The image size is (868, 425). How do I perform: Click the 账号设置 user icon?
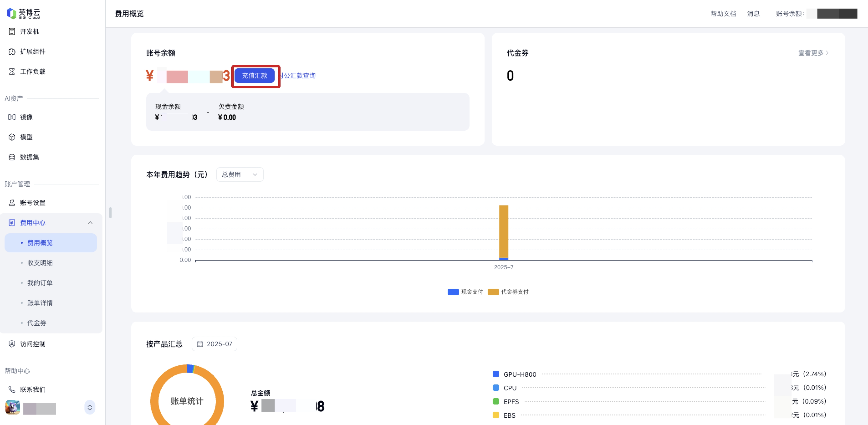12,202
